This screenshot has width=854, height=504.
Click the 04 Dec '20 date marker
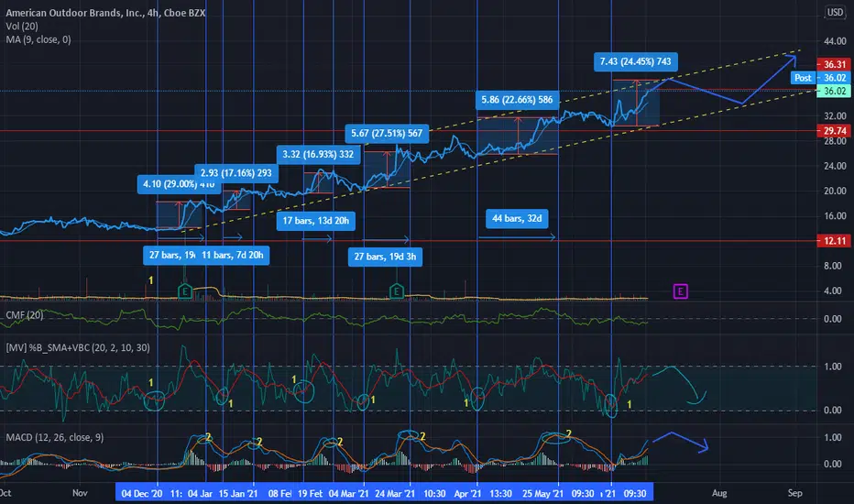pyautogui.click(x=142, y=494)
